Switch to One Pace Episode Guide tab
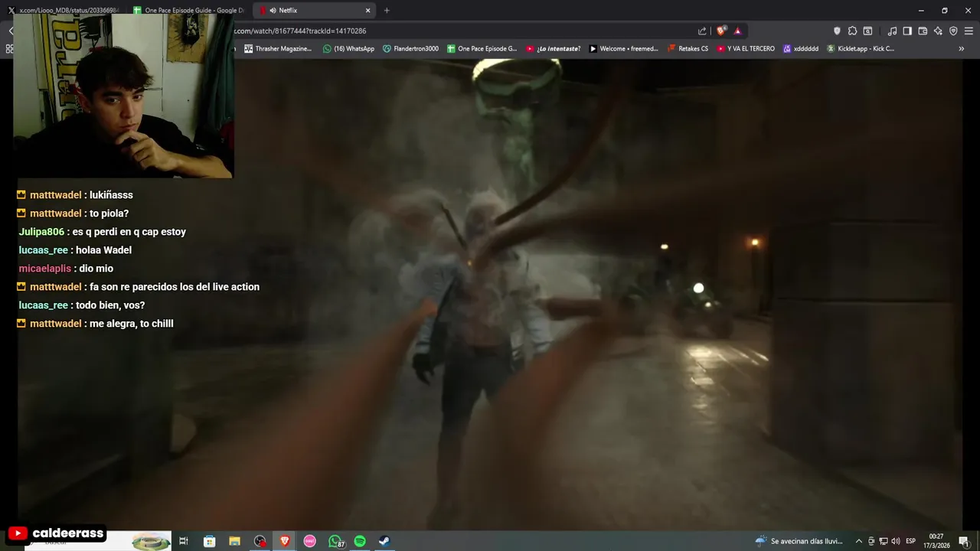The height and width of the screenshot is (551, 980). 188,11
